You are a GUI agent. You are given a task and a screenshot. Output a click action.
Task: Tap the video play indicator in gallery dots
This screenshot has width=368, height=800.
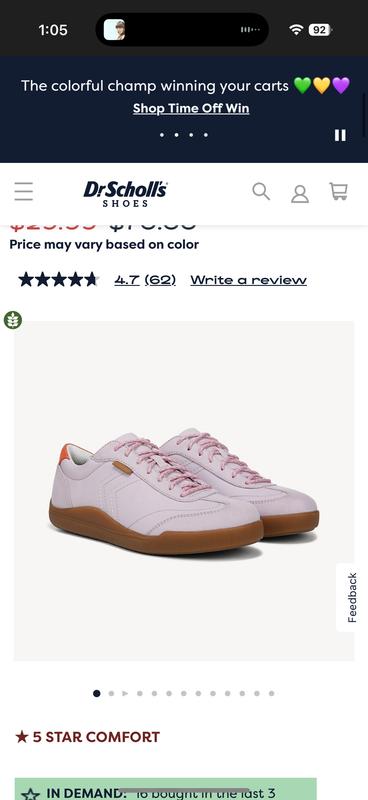click(x=125, y=693)
